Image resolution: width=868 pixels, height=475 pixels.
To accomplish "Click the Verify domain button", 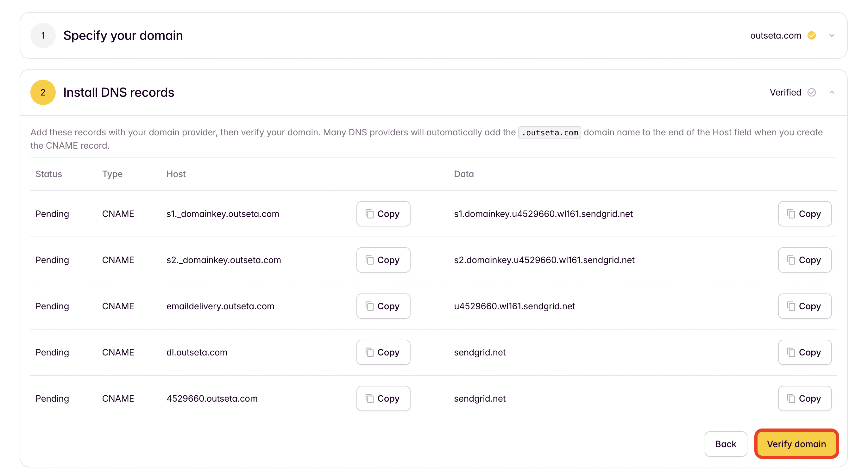I will [x=796, y=444].
